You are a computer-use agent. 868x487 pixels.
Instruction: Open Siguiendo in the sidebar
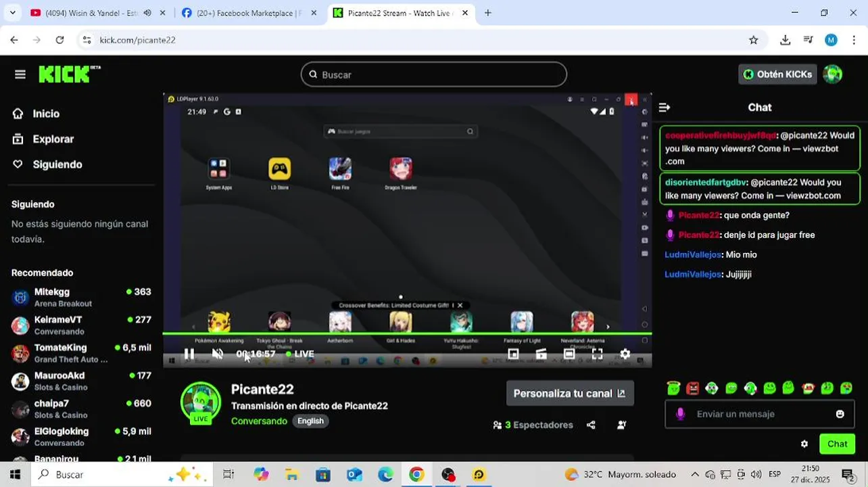[57, 164]
